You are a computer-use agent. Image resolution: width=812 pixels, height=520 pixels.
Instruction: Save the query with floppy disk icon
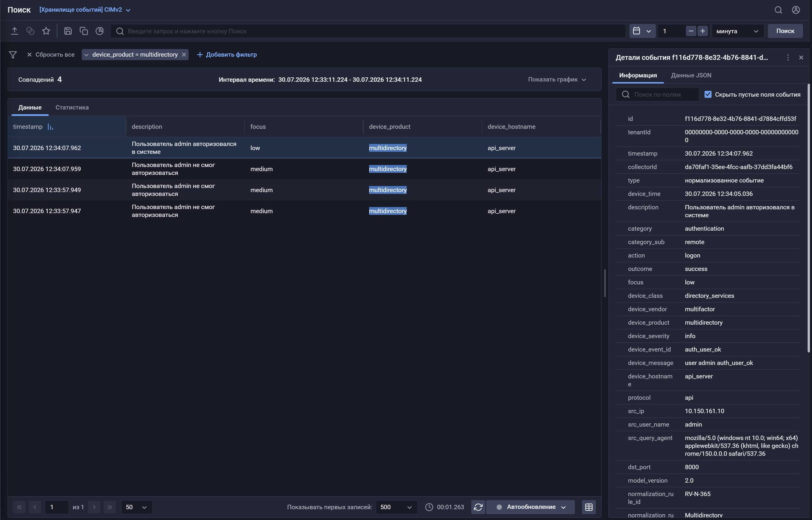pos(68,31)
